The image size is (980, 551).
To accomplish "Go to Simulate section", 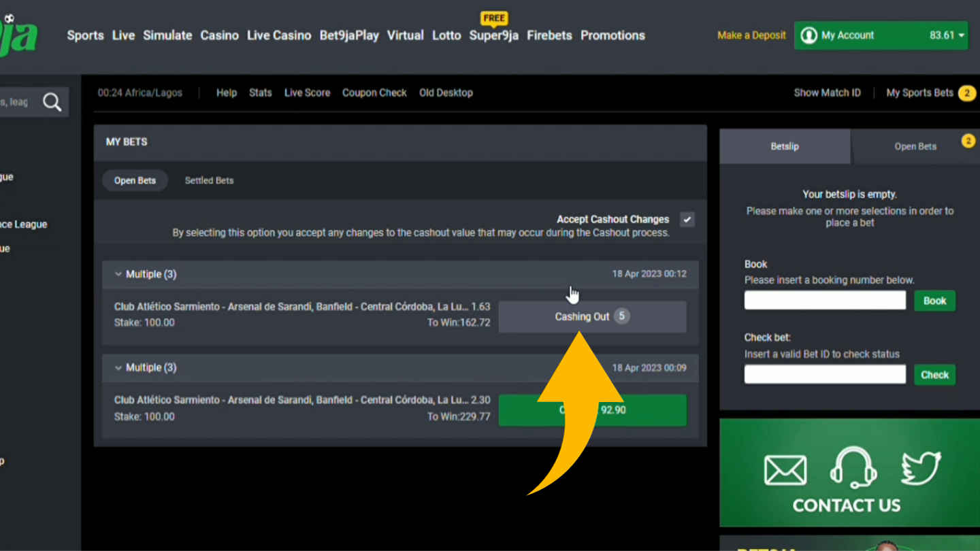I will (167, 35).
